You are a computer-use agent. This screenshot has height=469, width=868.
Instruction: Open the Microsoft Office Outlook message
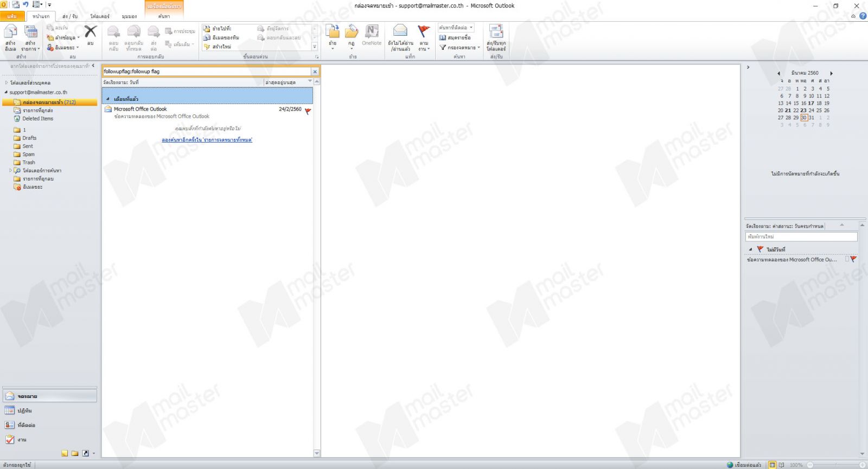[208, 112]
